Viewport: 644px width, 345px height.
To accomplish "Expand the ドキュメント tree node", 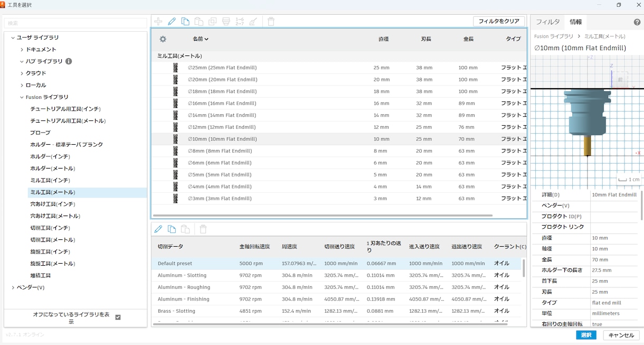I will (22, 50).
